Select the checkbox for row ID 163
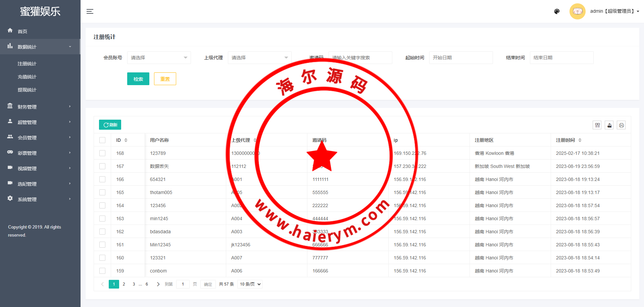This screenshot has width=644, height=307. (x=102, y=219)
